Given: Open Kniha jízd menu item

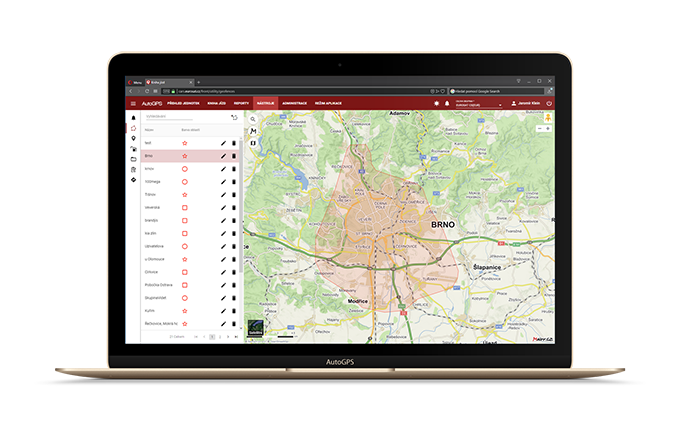Looking at the screenshot, I should [x=216, y=104].
